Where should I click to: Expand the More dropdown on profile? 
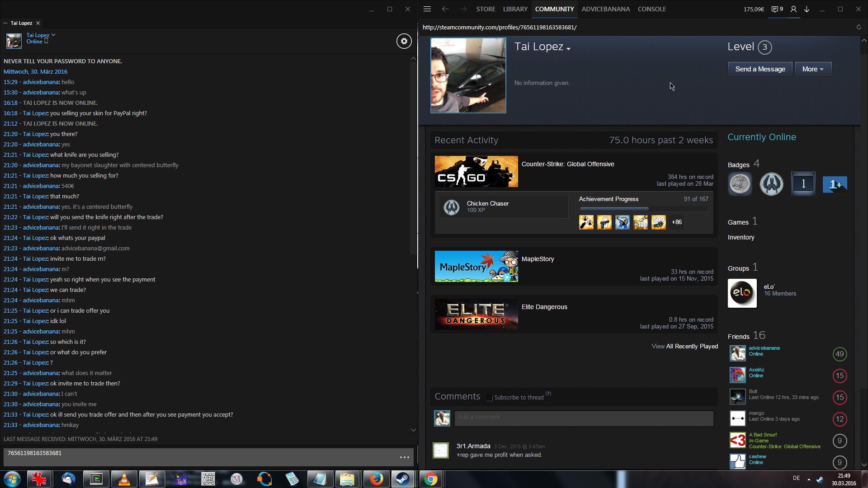pyautogui.click(x=813, y=69)
